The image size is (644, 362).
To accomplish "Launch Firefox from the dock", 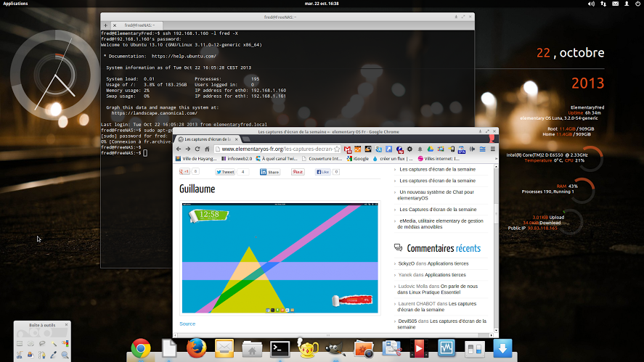I will (196, 348).
